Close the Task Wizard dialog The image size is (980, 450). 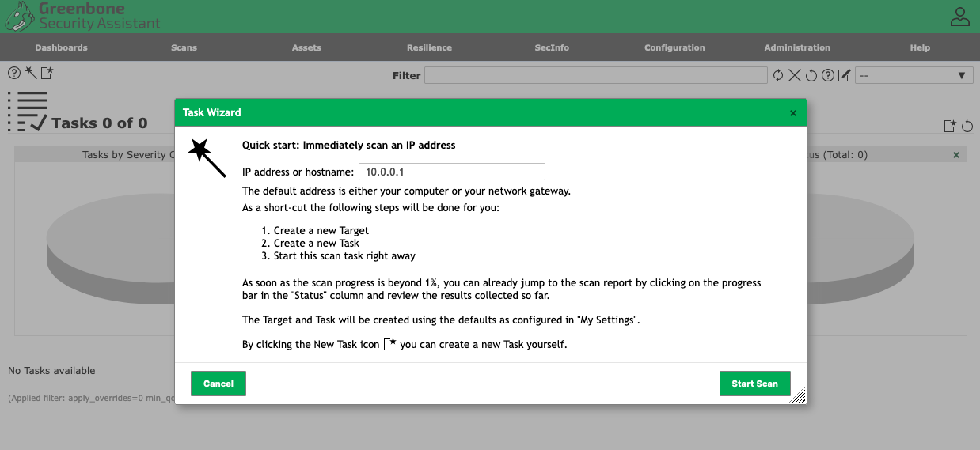pos(793,113)
